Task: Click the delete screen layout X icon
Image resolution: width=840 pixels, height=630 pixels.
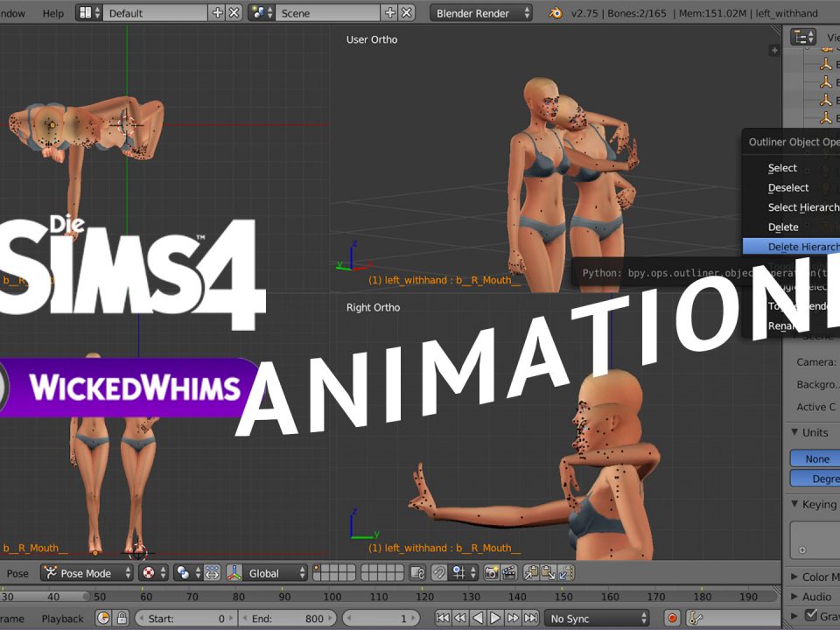Action: pyautogui.click(x=234, y=13)
